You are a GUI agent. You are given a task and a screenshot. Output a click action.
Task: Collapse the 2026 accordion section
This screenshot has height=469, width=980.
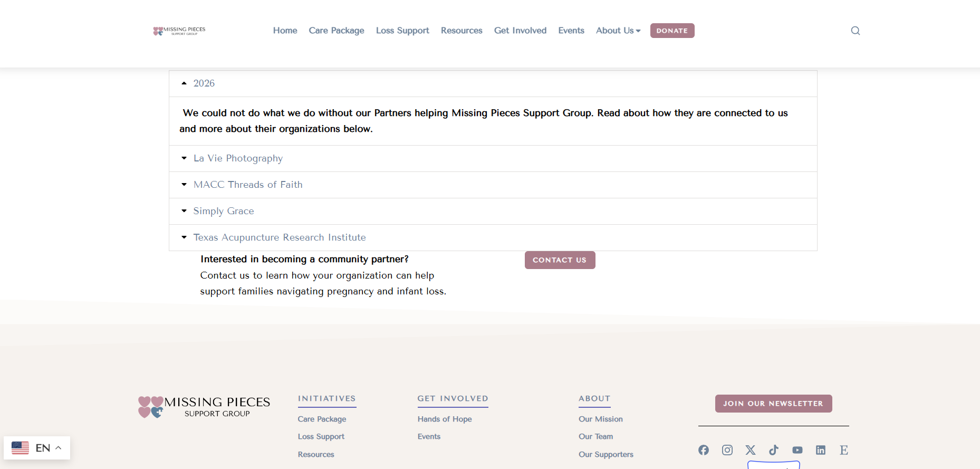point(204,83)
